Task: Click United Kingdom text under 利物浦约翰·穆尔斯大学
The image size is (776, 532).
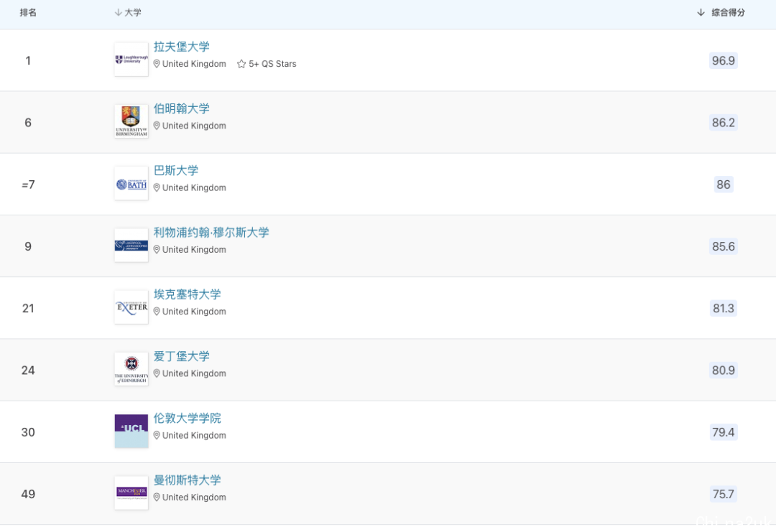Action: 194,250
